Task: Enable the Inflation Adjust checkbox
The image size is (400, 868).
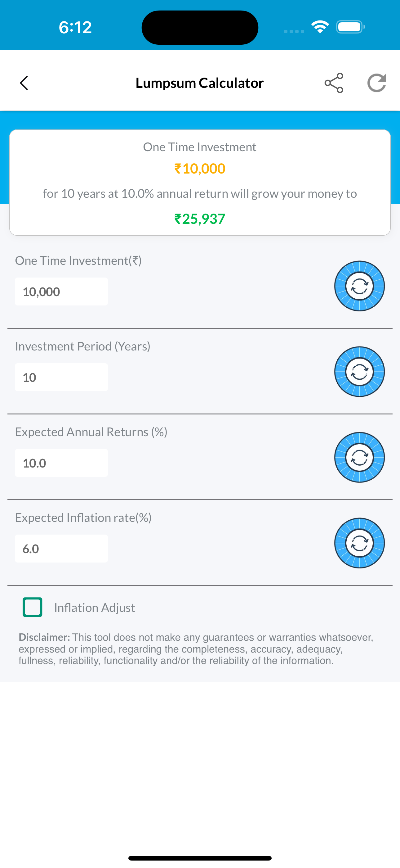Action: pyautogui.click(x=32, y=607)
